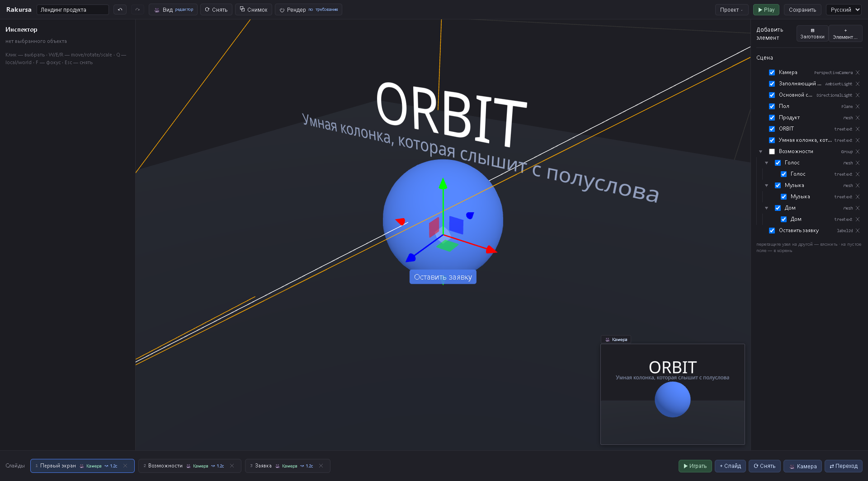This screenshot has width=868, height=481.
Task: Collapse the Возможности group
Action: 760,152
